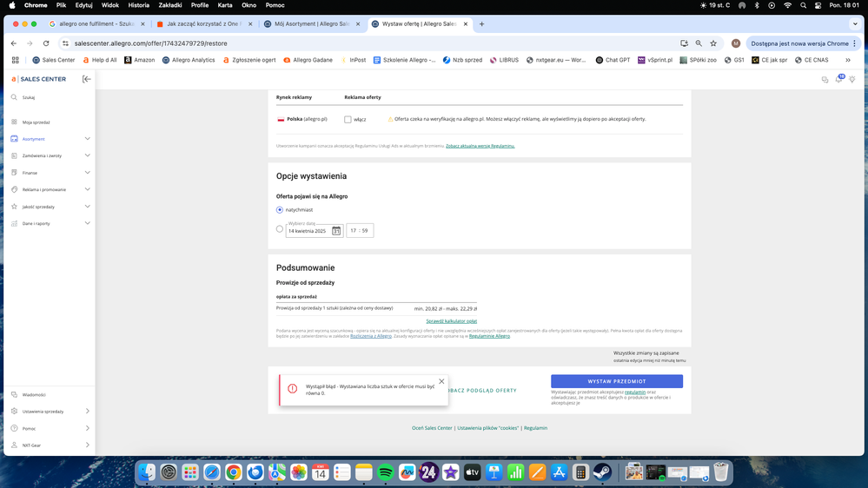Open the Chat GPT bookmark
The width and height of the screenshot is (868, 488).
coord(613,60)
